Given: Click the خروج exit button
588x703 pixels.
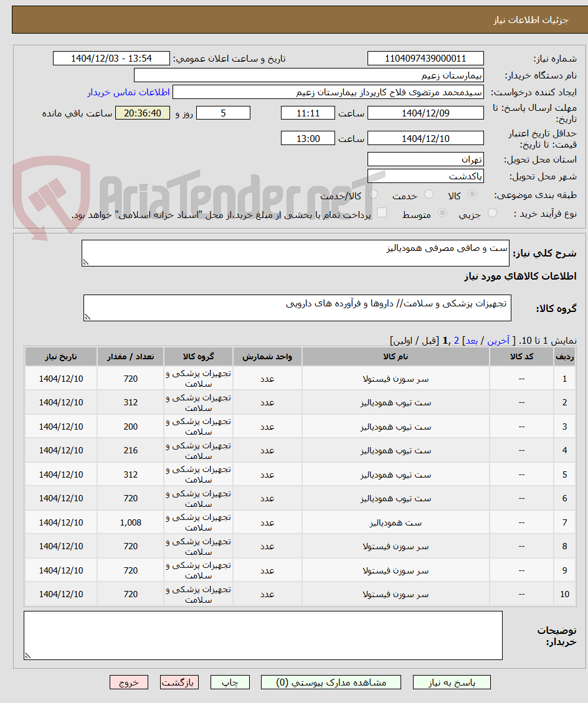Looking at the screenshot, I should [129, 682].
